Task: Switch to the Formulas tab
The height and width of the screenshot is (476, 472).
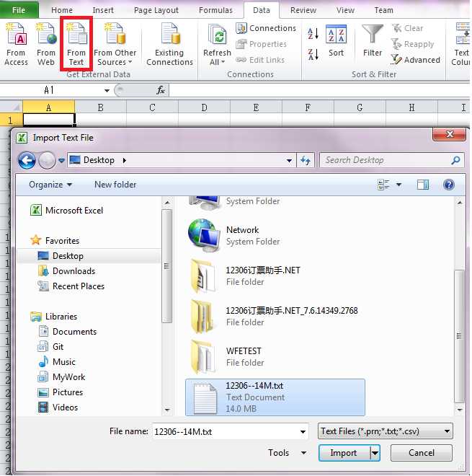Action: (x=215, y=10)
